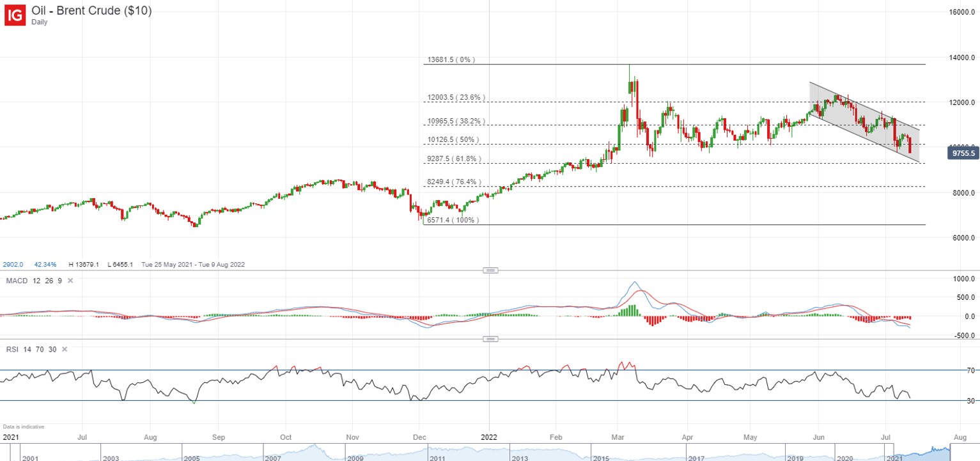Click the 2022 marker on the time axis
Screen dimensions: 980x461
click(490, 438)
